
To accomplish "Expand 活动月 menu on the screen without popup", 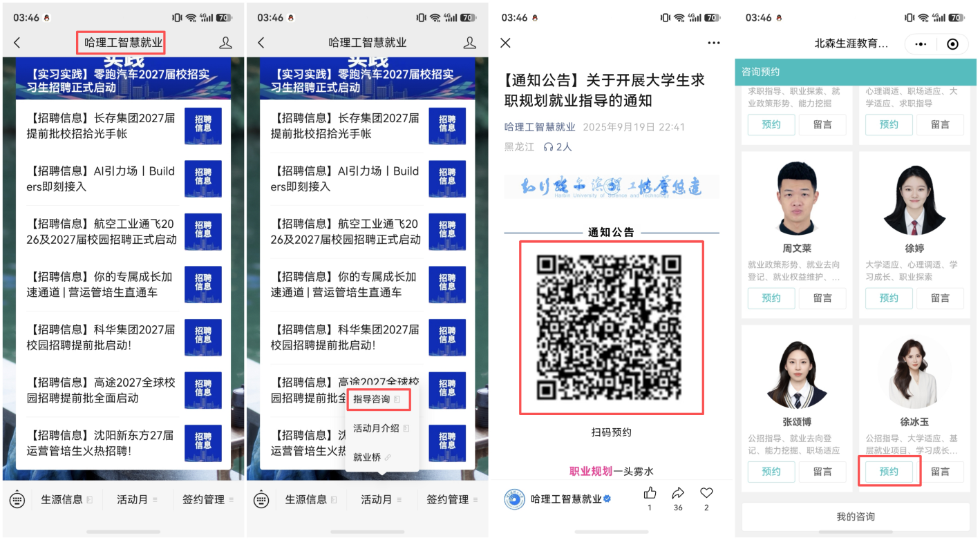I will [x=137, y=499].
